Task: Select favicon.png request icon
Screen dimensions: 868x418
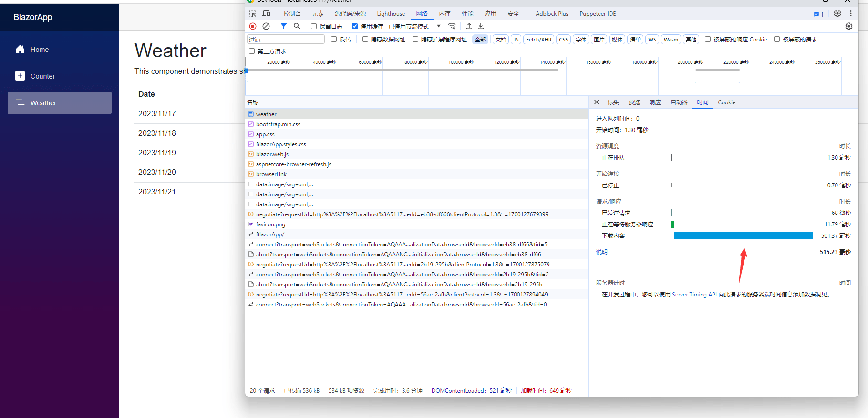Action: pos(251,224)
